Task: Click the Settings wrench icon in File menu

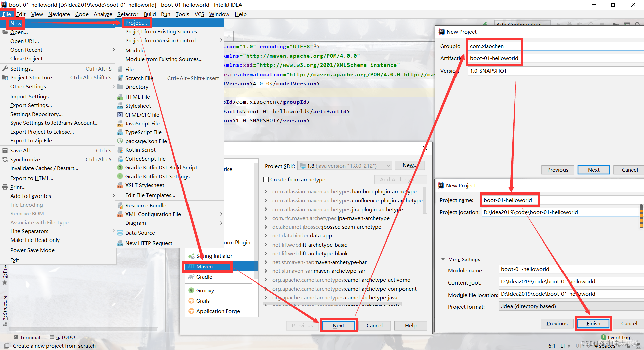Action: (x=5, y=69)
